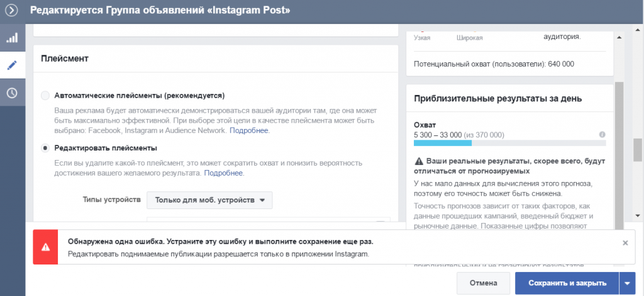Open Только для моб. устройств dropdown

(x=209, y=200)
